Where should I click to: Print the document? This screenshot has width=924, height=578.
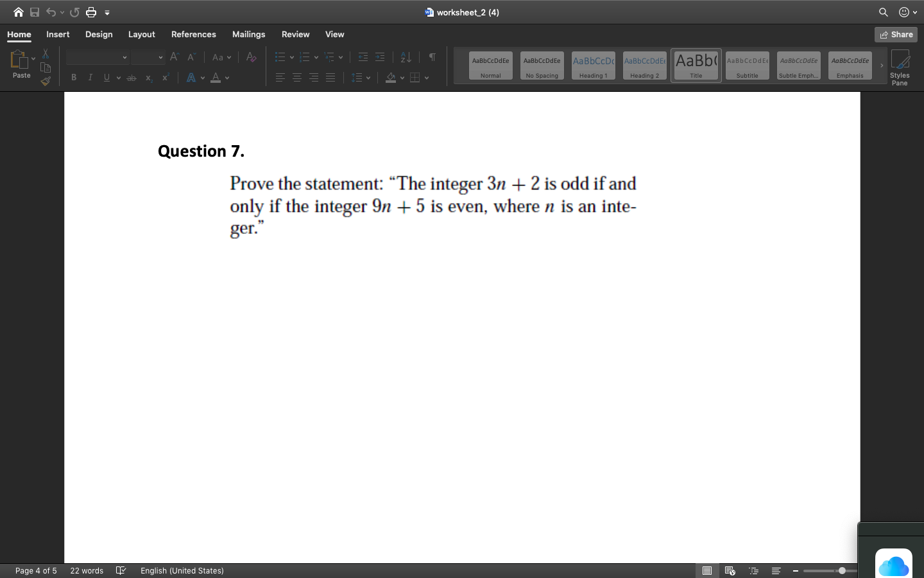[90, 12]
